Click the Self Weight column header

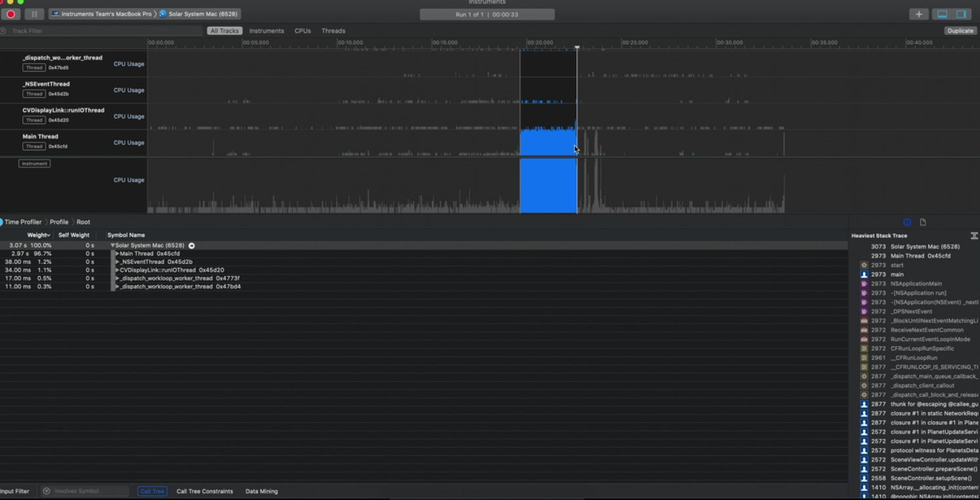74,235
